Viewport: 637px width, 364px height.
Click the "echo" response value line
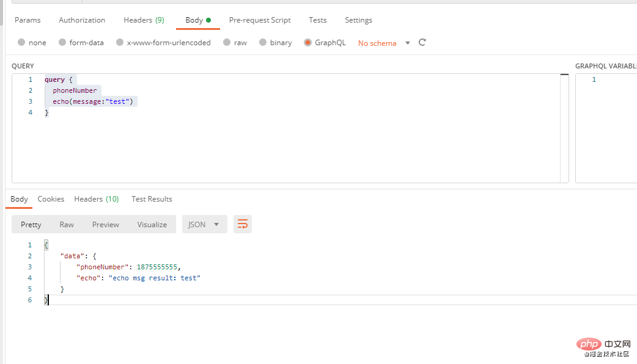(138, 278)
